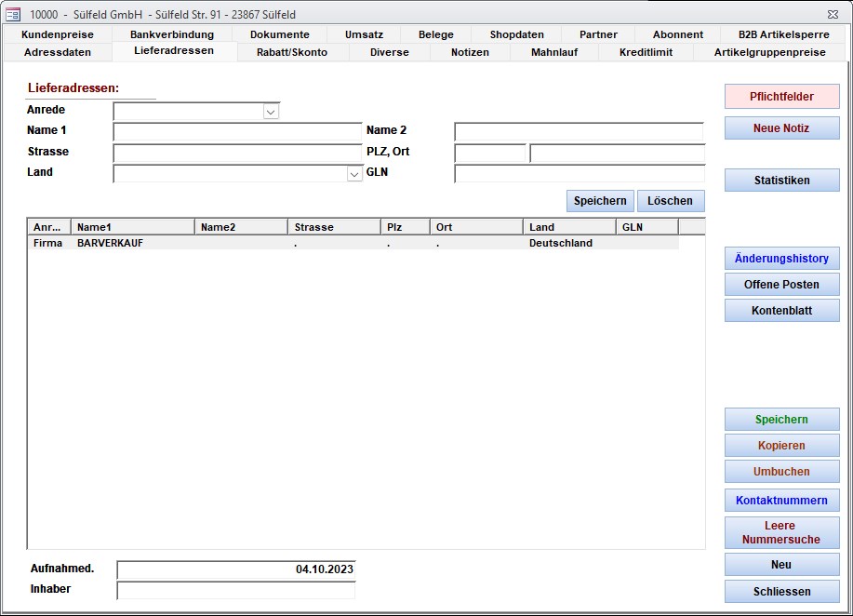The height and width of the screenshot is (616, 853).
Task: Select the Bankverbindung tab
Action: point(172,34)
